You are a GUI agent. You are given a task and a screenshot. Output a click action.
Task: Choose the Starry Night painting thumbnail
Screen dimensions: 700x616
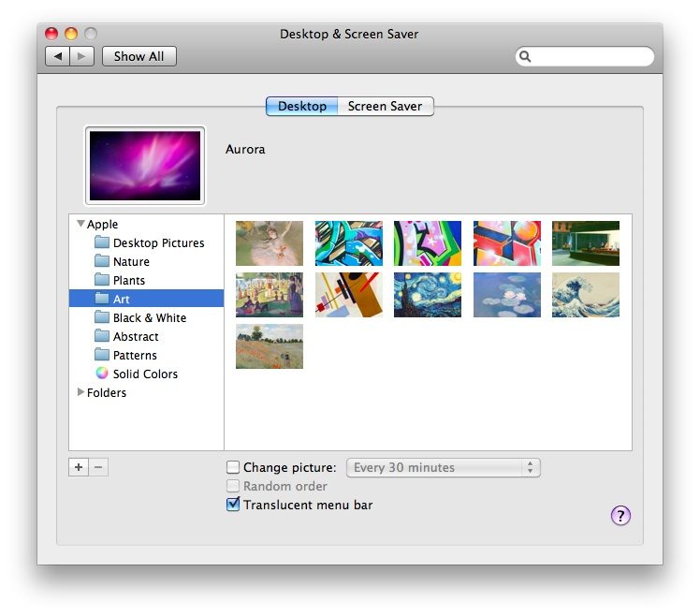point(428,295)
